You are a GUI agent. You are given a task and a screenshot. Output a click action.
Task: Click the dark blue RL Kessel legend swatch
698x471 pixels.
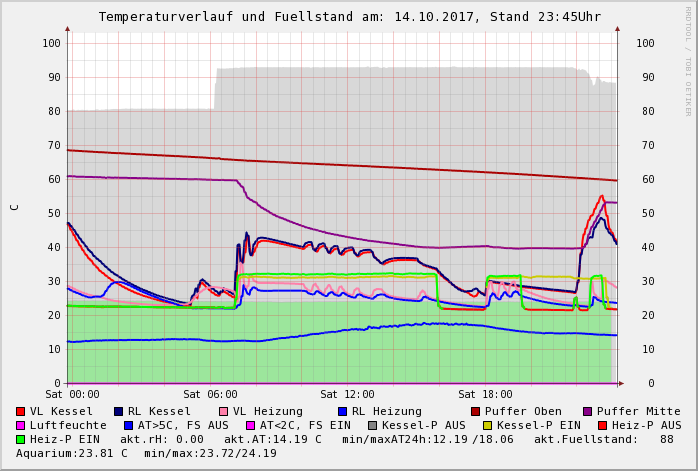(119, 411)
